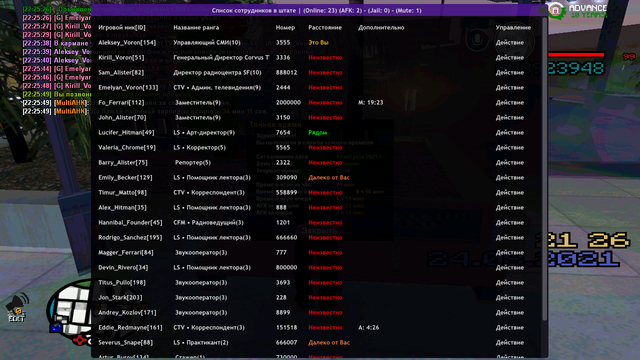The image size is (640, 360).
Task: Click rank Директор радиоцентра SF(10)
Action: coord(217,73)
